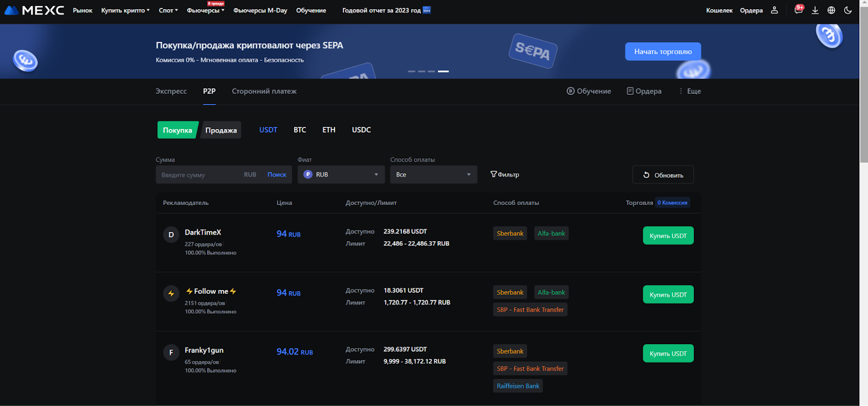Open the user profile icon
The image size is (868, 406).
point(774,10)
